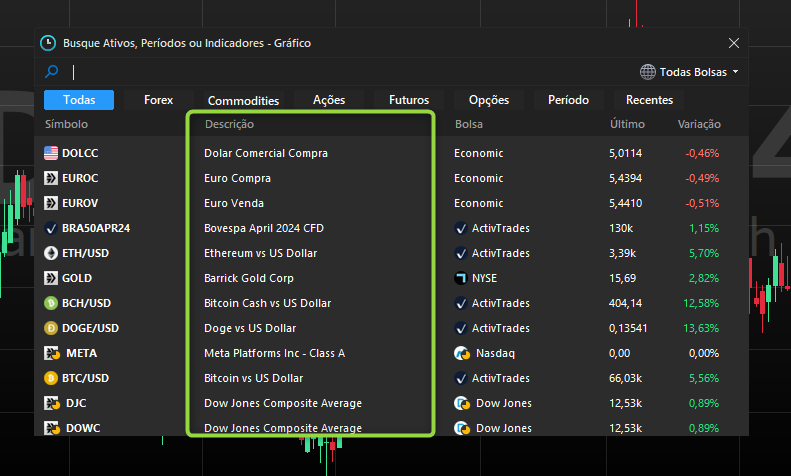
Task: Click into the asset search text field
Action: [x=350, y=72]
